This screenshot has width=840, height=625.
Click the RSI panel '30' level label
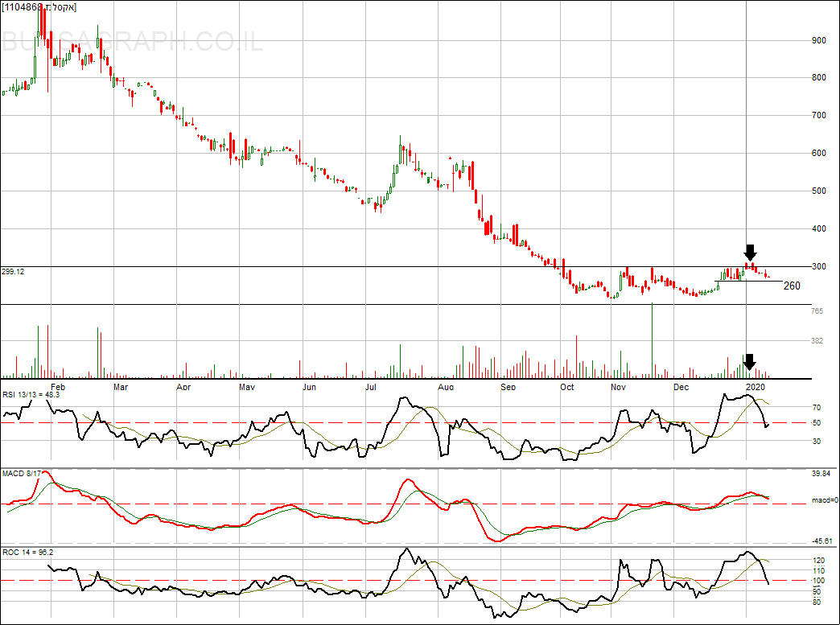pyautogui.click(x=817, y=442)
